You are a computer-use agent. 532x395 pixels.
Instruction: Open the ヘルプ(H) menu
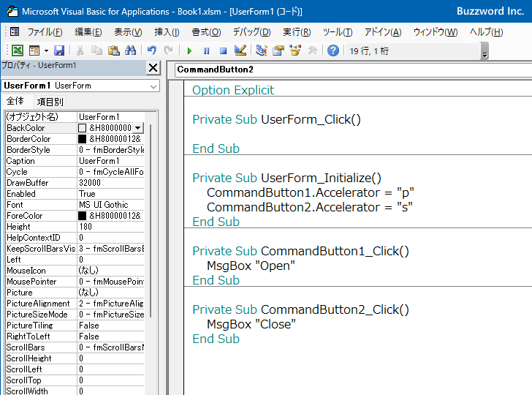click(x=486, y=32)
